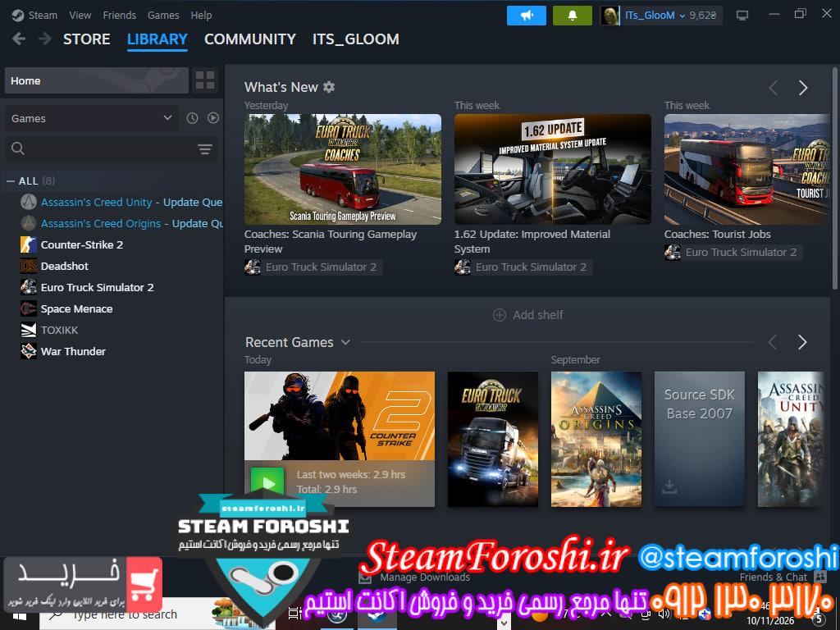840x630 pixels.
Task: Show next Recent Games arrow
Action: click(x=802, y=342)
